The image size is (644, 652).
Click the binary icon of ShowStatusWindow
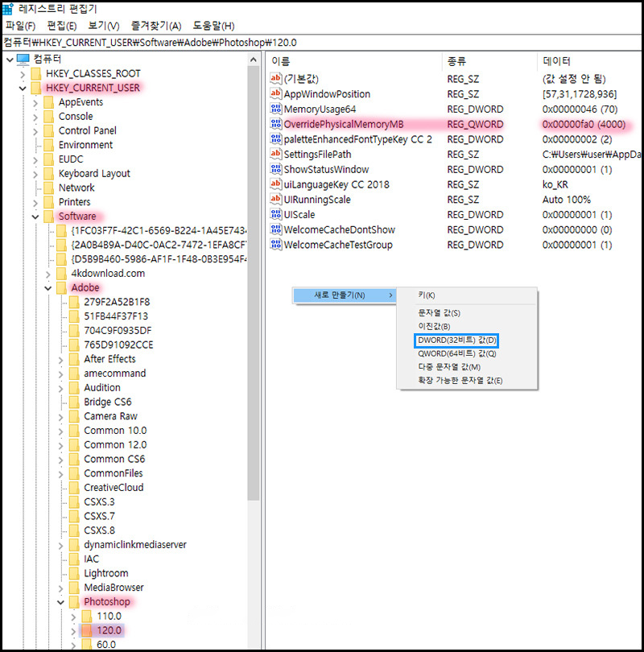tap(275, 169)
